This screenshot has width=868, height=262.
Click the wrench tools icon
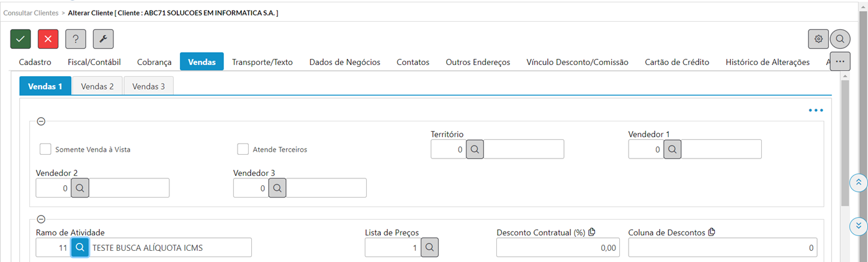coord(103,39)
